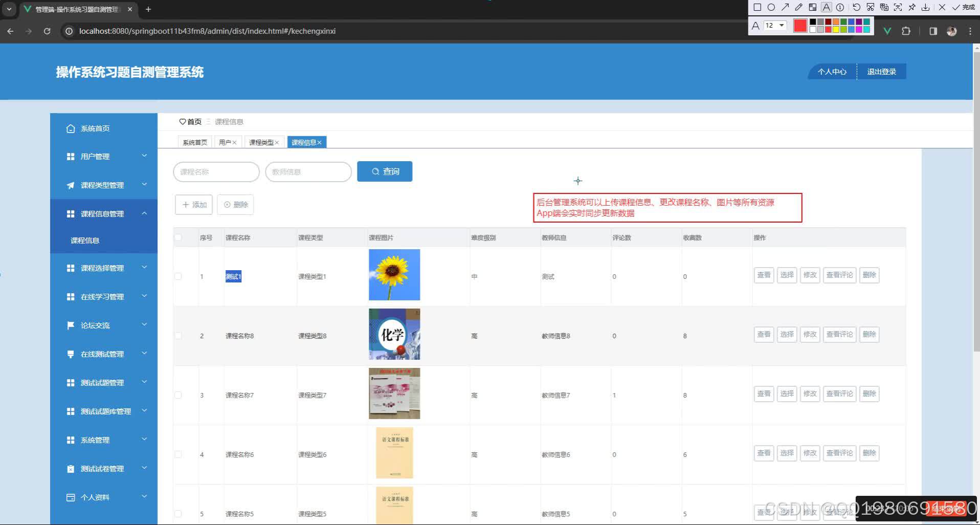Expand the 在线学习管理 sidebar menu
This screenshot has width=980, height=525.
point(104,297)
